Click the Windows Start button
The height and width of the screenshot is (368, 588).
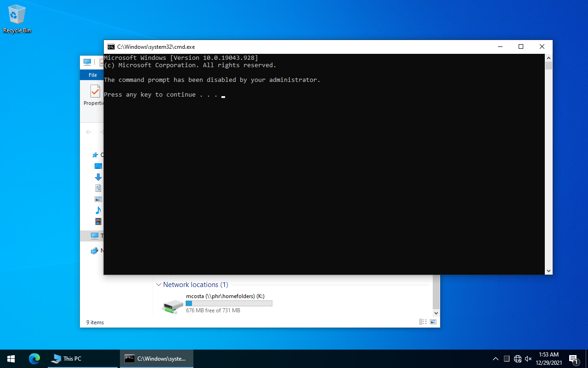point(11,359)
